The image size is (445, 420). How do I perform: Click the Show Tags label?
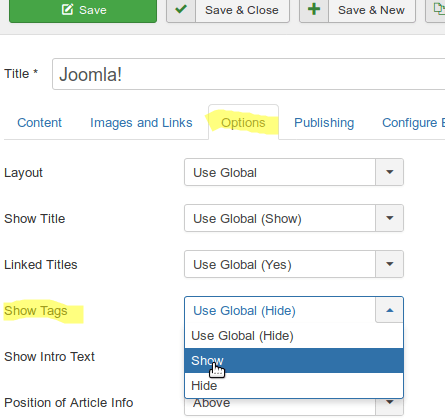coord(36,311)
